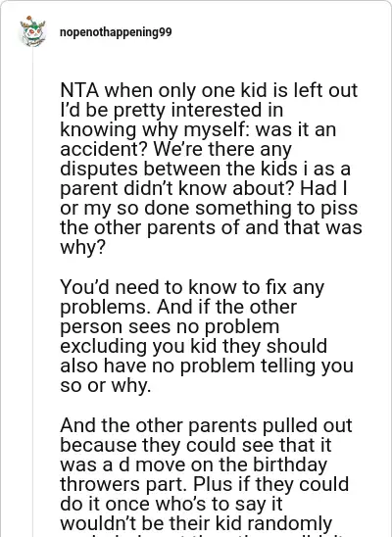Click the text "throwers part. Plus if they could"
This screenshot has width=392, height=537.
click(205, 485)
